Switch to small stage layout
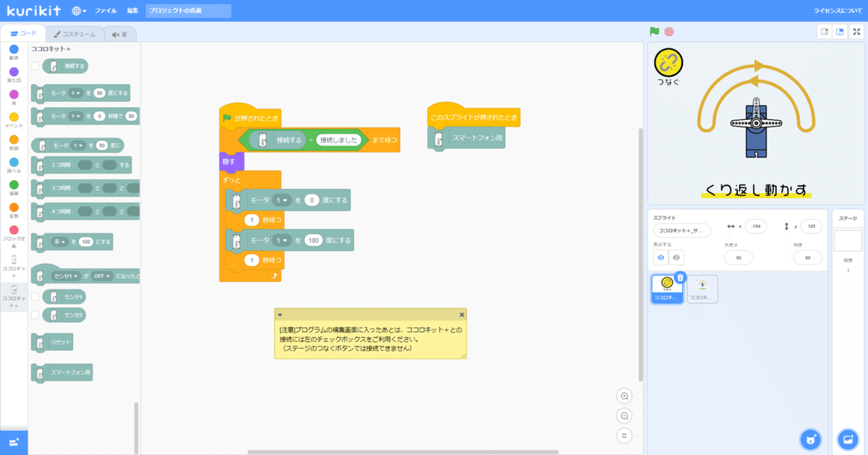 click(x=824, y=32)
